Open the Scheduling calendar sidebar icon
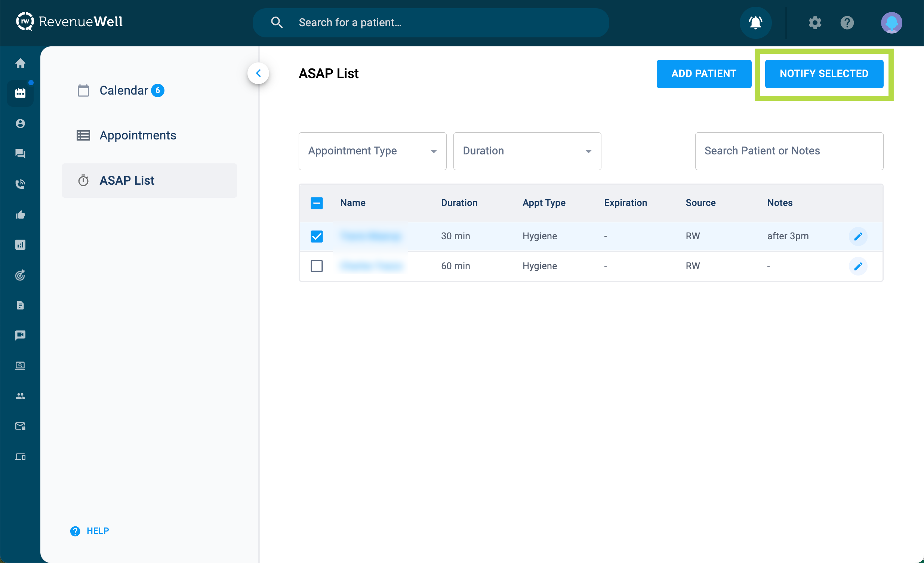The width and height of the screenshot is (924, 563). [20, 93]
